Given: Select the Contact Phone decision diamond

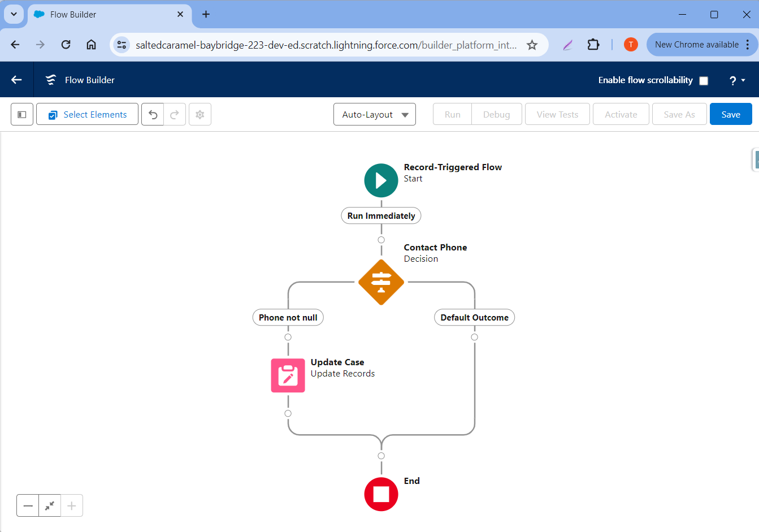Looking at the screenshot, I should pos(381,282).
